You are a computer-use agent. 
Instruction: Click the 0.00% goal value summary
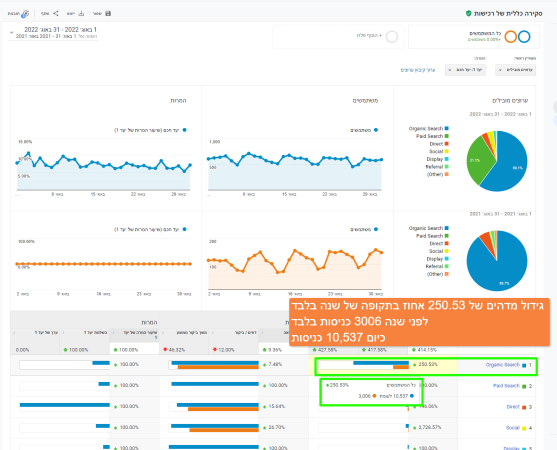pyautogui.click(x=22, y=350)
